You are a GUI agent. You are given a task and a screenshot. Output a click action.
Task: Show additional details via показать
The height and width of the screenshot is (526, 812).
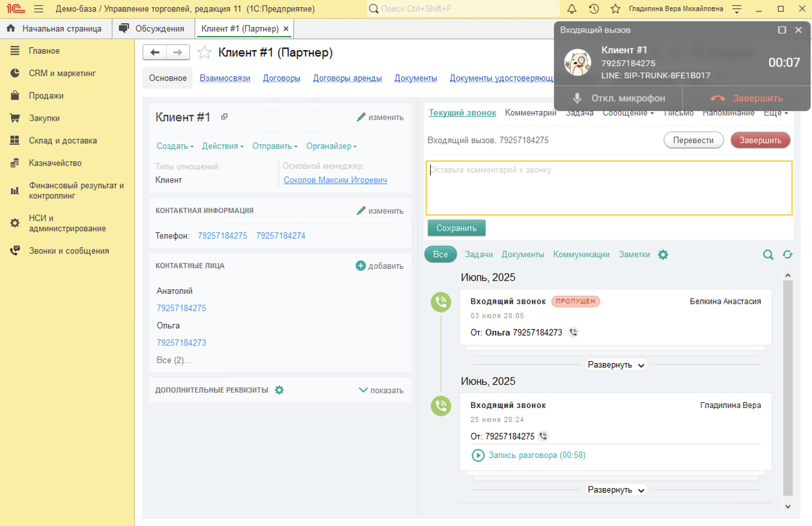[x=381, y=390]
